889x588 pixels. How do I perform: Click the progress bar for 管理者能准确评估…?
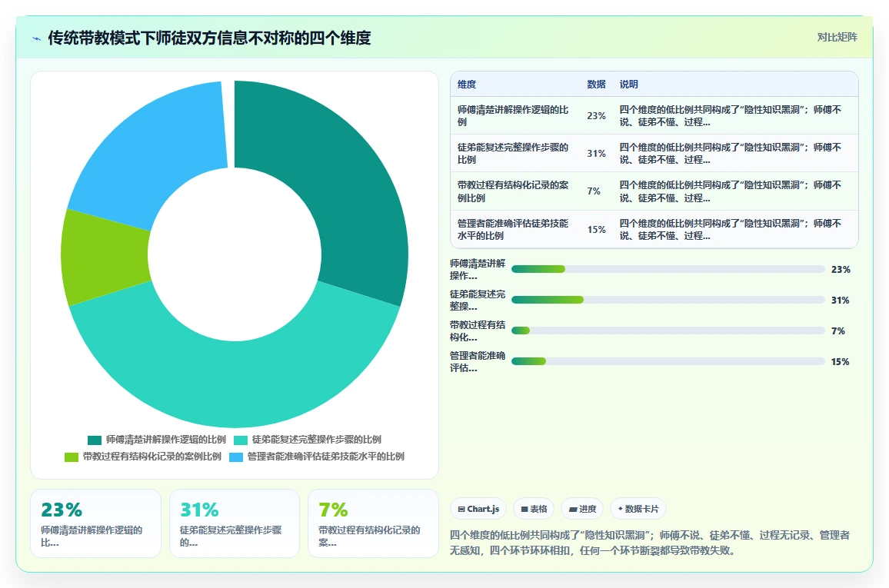click(668, 360)
